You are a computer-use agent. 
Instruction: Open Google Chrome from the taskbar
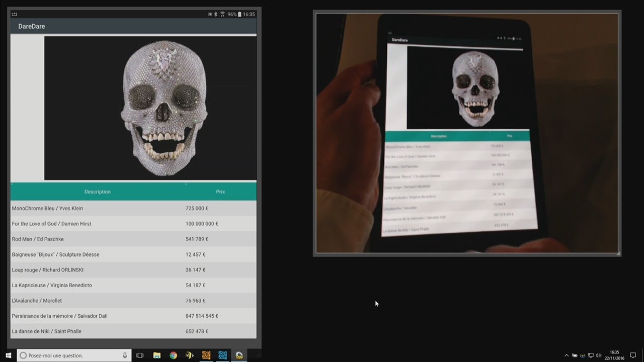pos(173,355)
